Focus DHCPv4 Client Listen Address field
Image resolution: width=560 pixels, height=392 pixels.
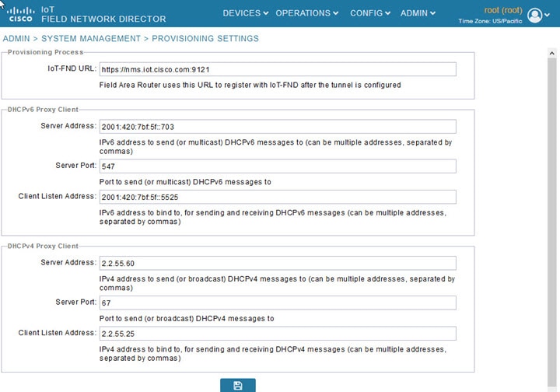pos(278,334)
